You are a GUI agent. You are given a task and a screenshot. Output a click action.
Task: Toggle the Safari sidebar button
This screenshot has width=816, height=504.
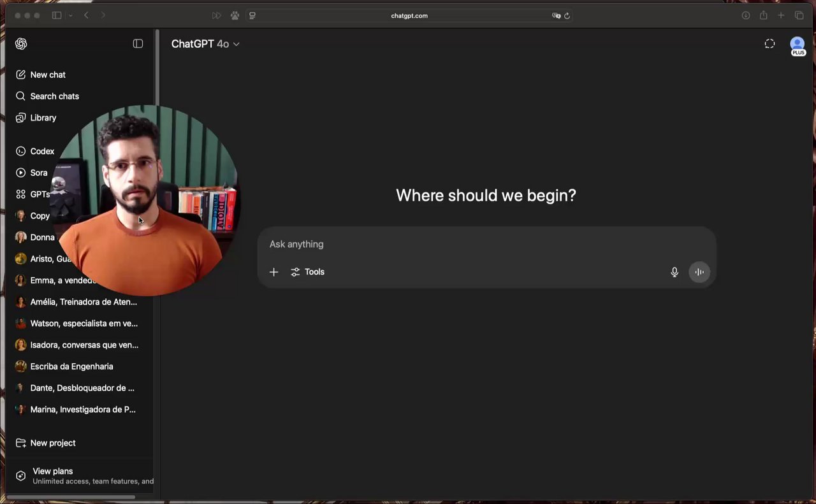57,15
